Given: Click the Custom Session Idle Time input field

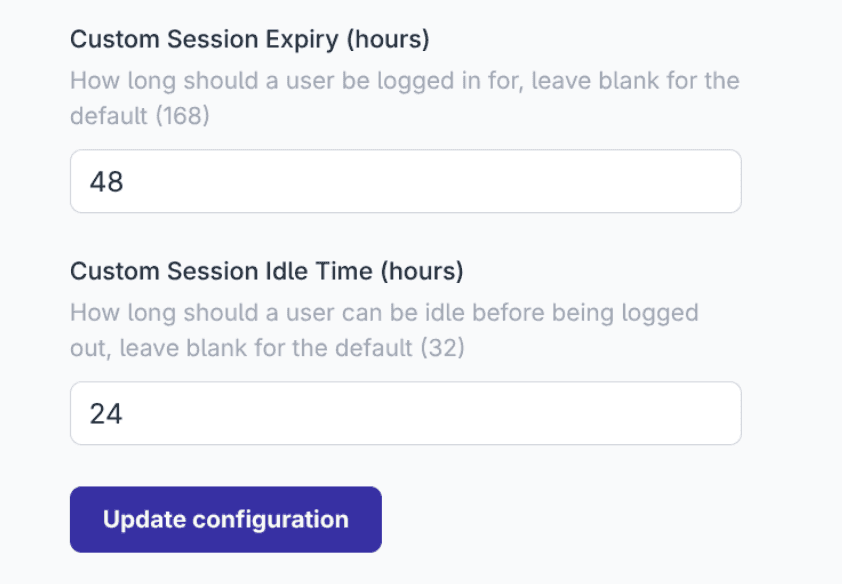Looking at the screenshot, I should point(405,412).
